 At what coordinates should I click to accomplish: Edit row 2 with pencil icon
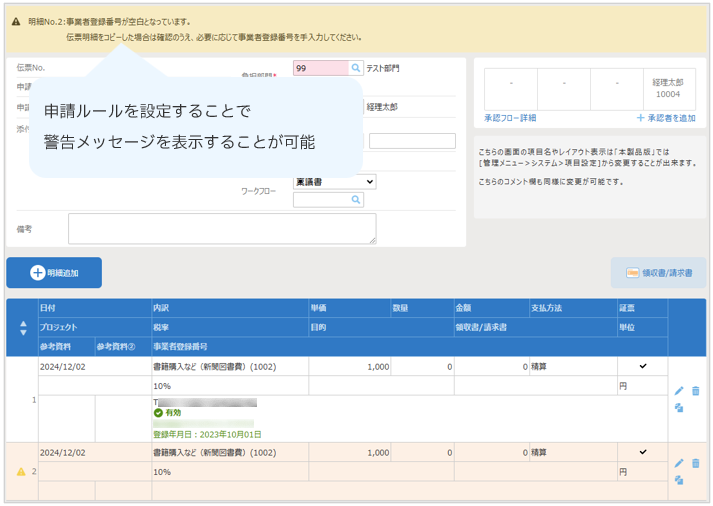click(x=679, y=463)
